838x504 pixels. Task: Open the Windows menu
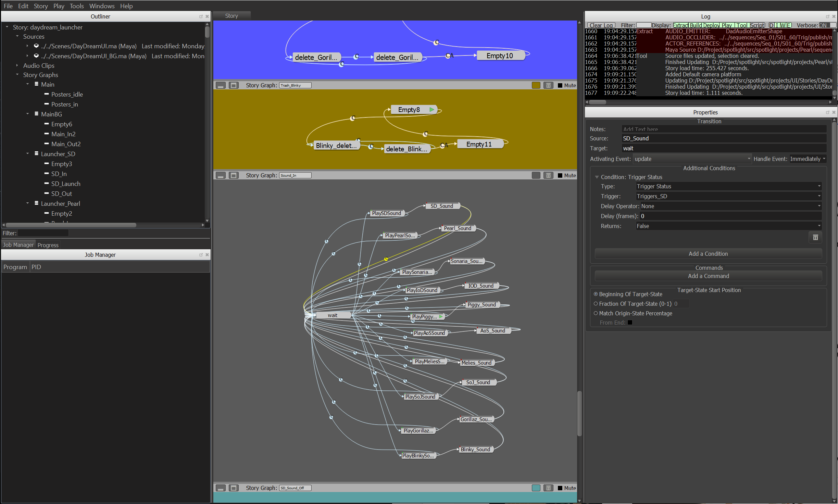coord(102,6)
